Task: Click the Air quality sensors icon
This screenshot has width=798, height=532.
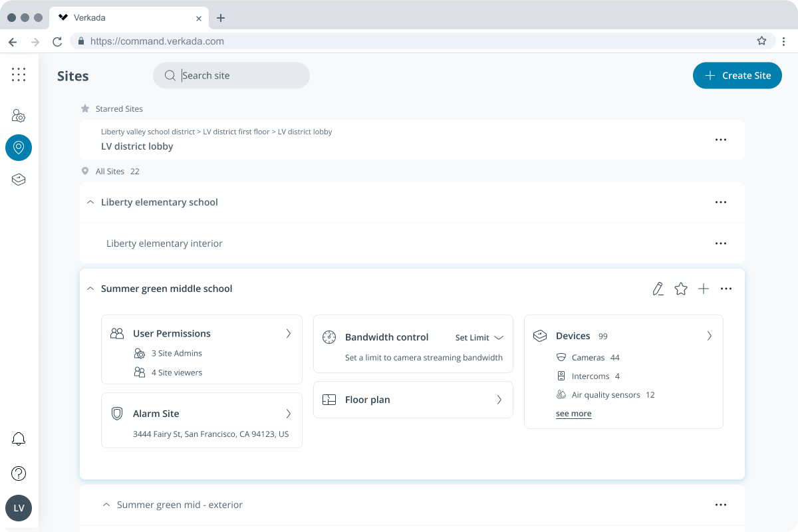Action: pyautogui.click(x=561, y=394)
